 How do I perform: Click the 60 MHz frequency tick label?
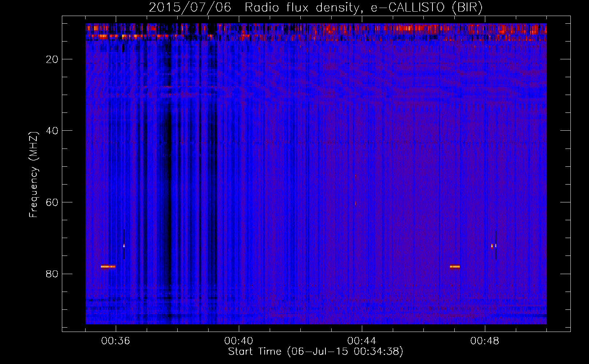[x=52, y=202]
